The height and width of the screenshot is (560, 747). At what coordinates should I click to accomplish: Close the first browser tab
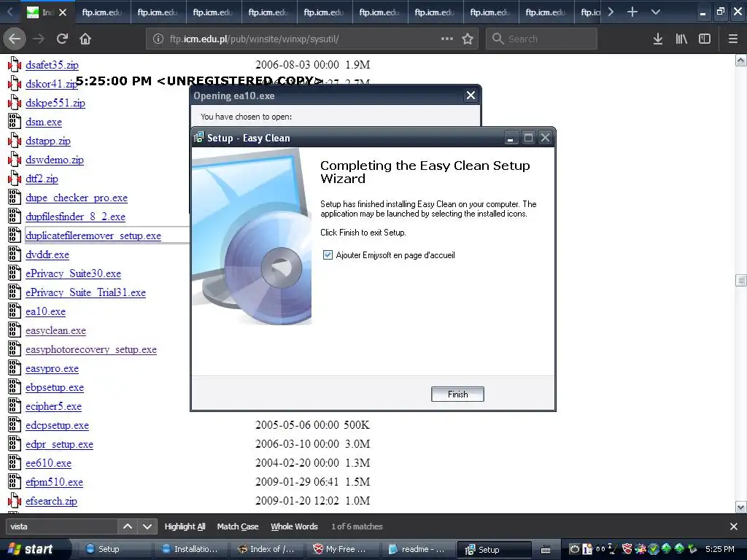[63, 12]
